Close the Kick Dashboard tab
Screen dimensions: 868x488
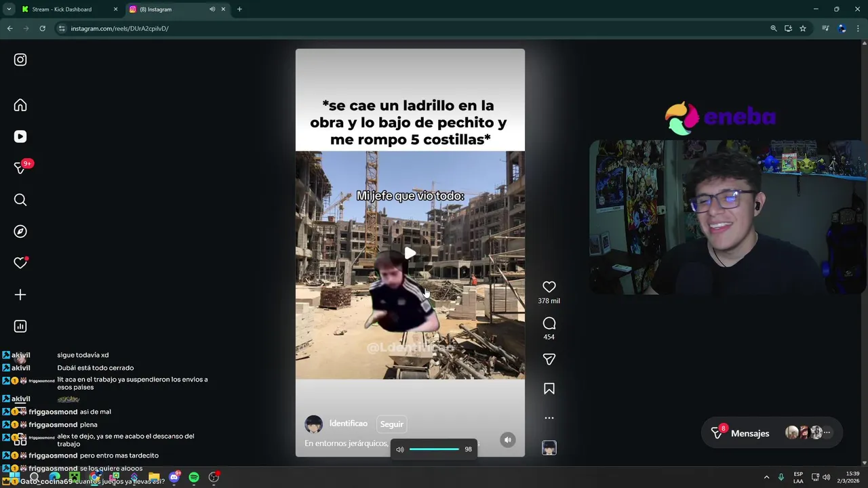(115, 9)
